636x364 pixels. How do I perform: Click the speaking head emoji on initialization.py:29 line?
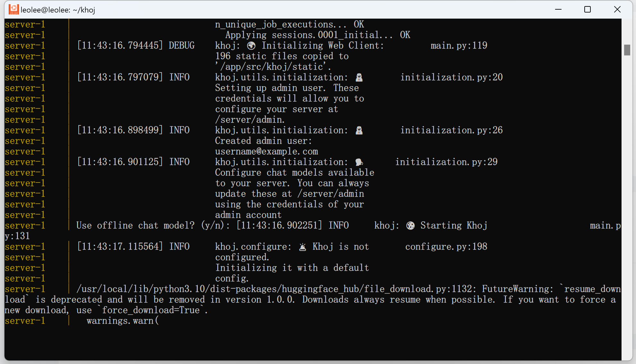(x=359, y=162)
